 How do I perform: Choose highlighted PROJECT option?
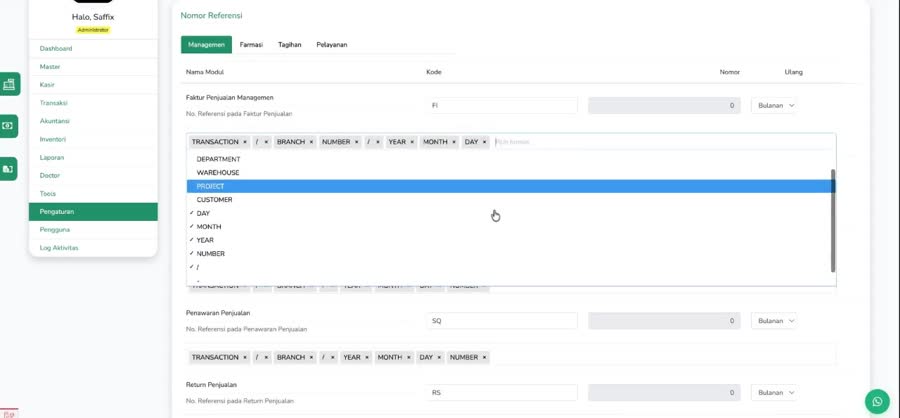[511, 186]
